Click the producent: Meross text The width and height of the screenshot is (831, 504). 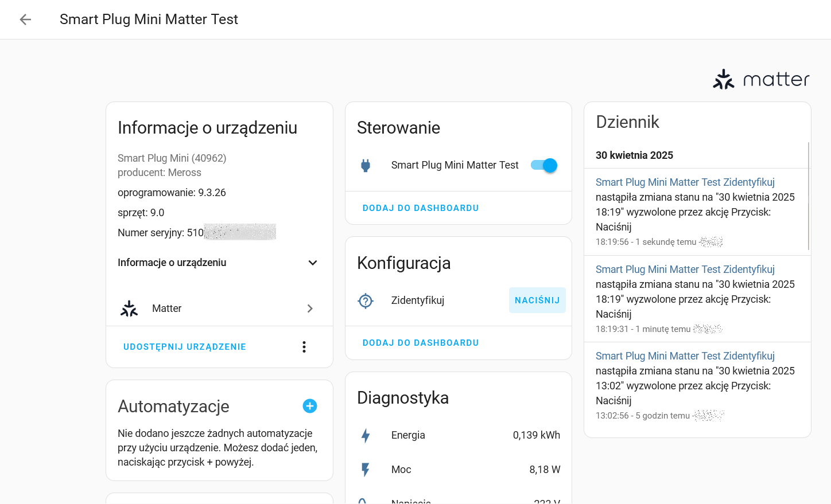tap(160, 173)
